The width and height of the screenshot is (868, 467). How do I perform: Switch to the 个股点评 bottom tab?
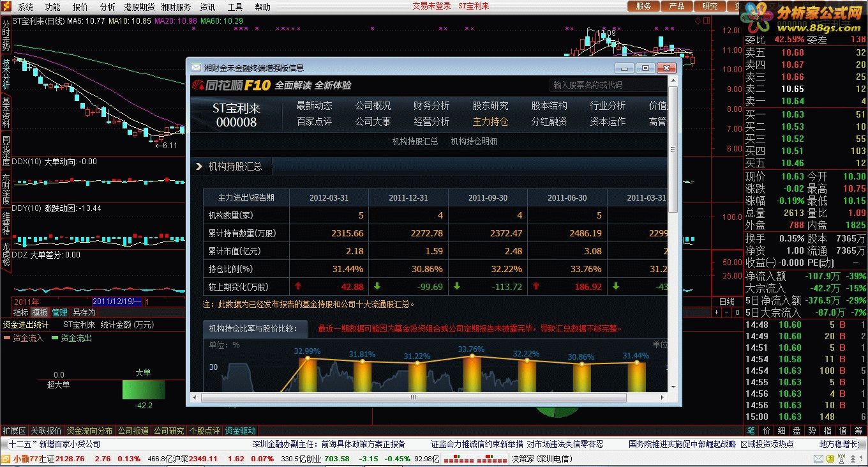(204, 431)
